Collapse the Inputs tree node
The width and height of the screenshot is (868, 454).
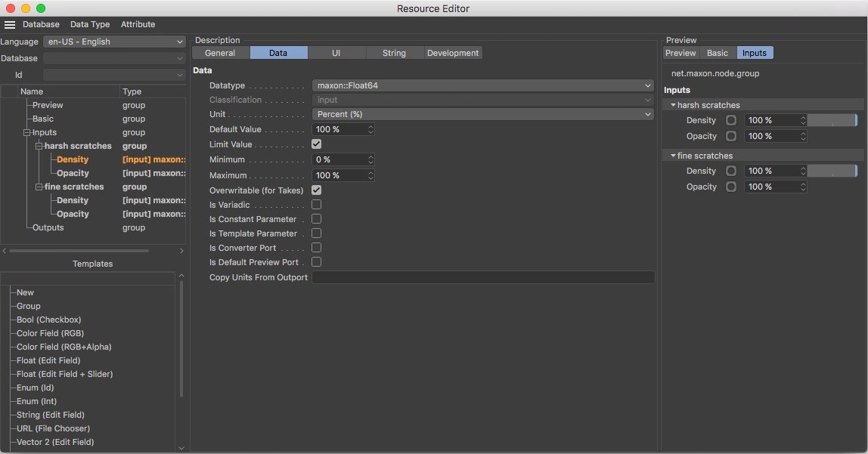point(27,132)
